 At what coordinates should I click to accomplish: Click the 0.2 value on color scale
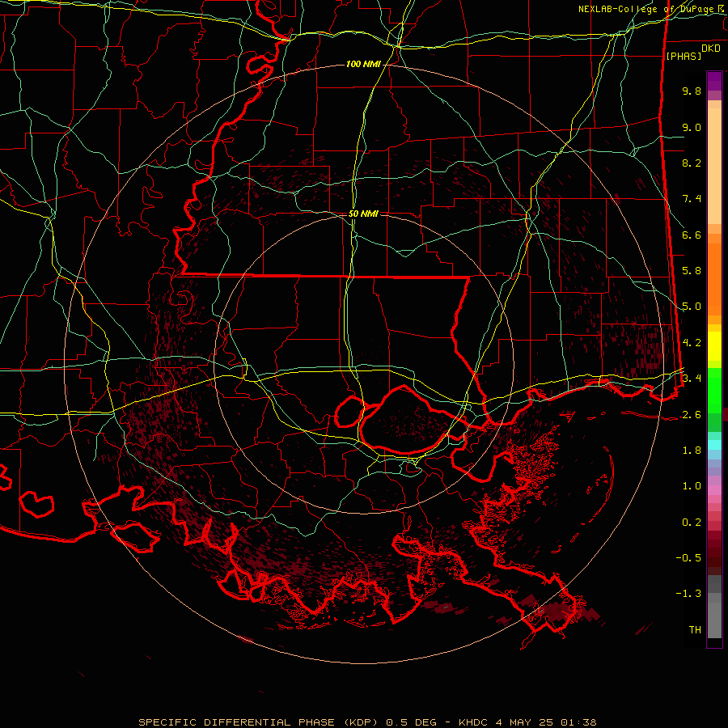(692, 523)
